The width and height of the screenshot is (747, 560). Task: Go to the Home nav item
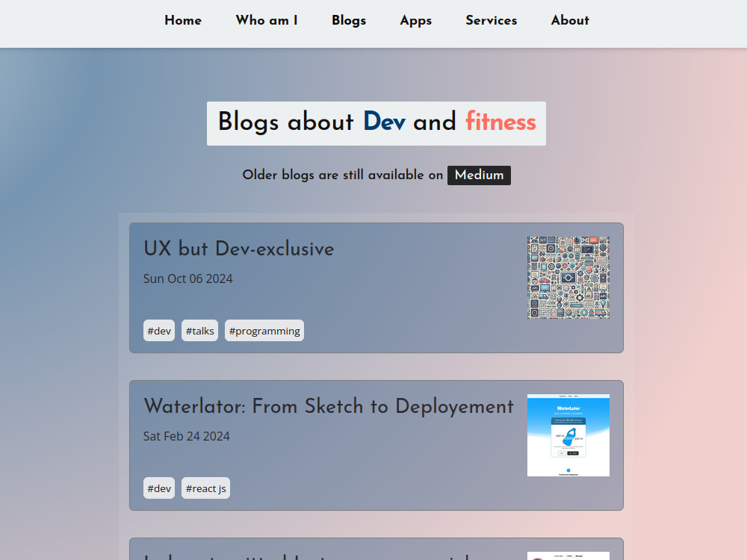click(183, 20)
